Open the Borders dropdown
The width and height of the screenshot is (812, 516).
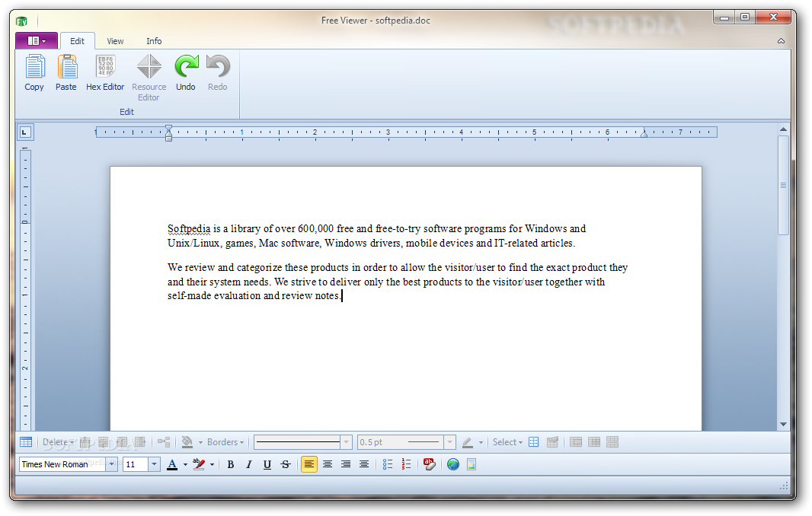(225, 442)
